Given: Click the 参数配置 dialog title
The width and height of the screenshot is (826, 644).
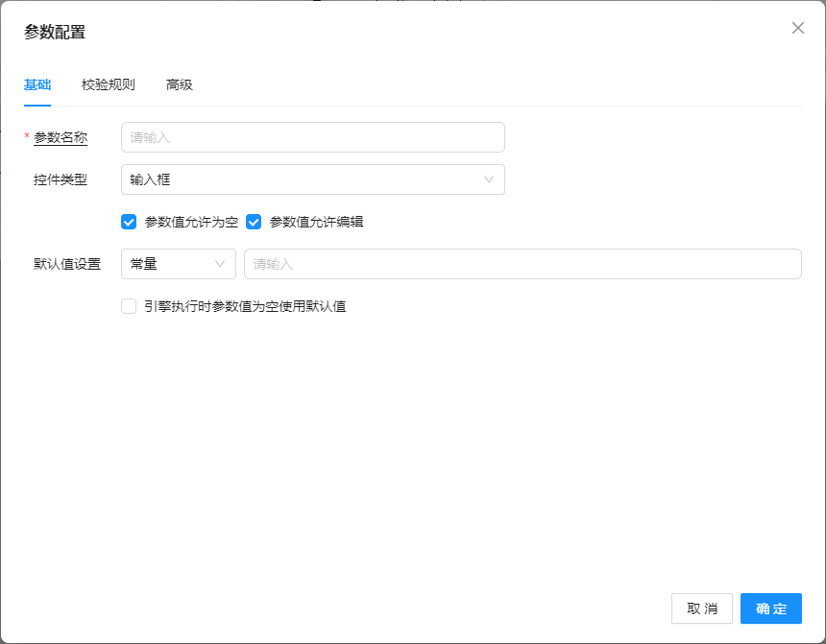Looking at the screenshot, I should pos(55,32).
